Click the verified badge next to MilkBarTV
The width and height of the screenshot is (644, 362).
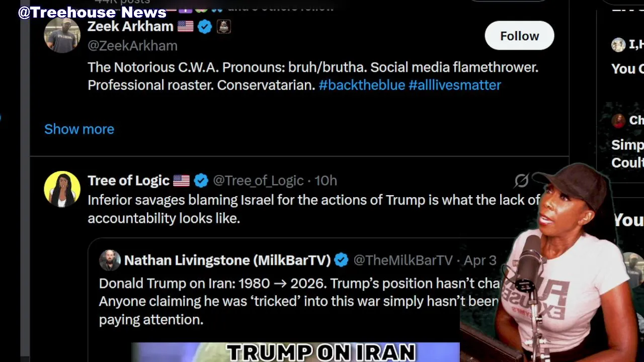click(341, 260)
